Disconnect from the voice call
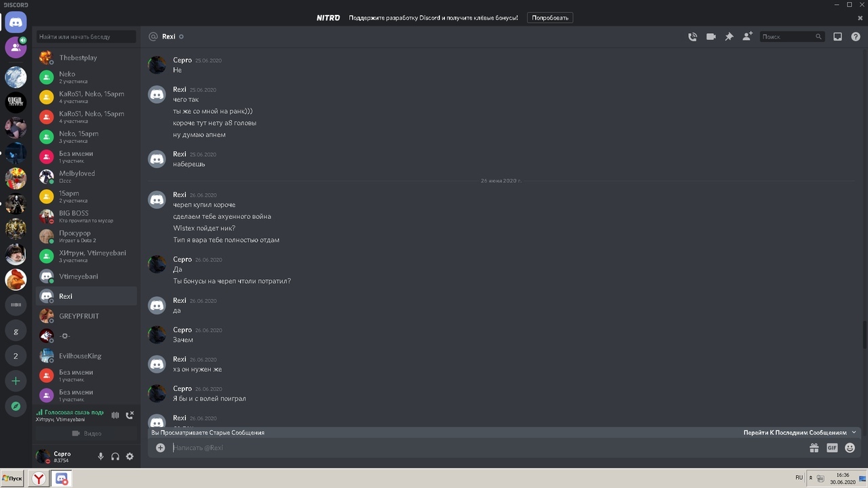The height and width of the screenshot is (488, 868). tap(130, 415)
